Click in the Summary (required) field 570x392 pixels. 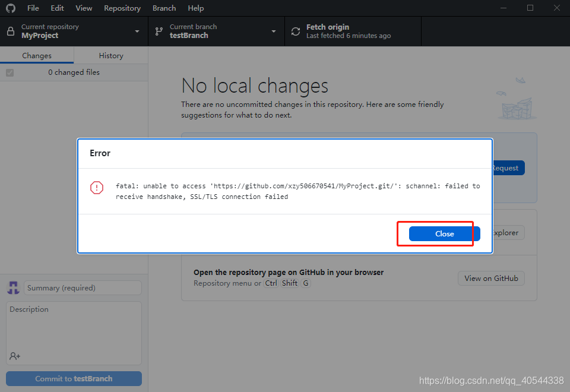(83, 288)
